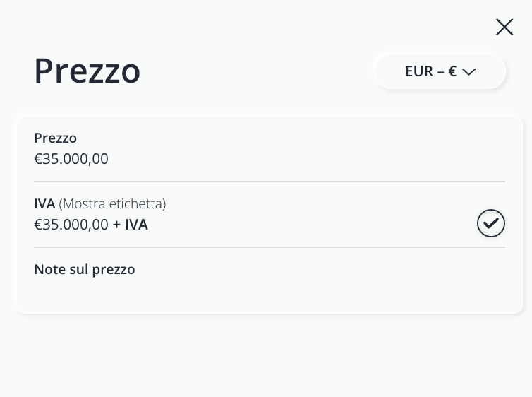This screenshot has width=532, height=397.
Task: Toggle the IVA checkmark circle
Action: coord(491,223)
